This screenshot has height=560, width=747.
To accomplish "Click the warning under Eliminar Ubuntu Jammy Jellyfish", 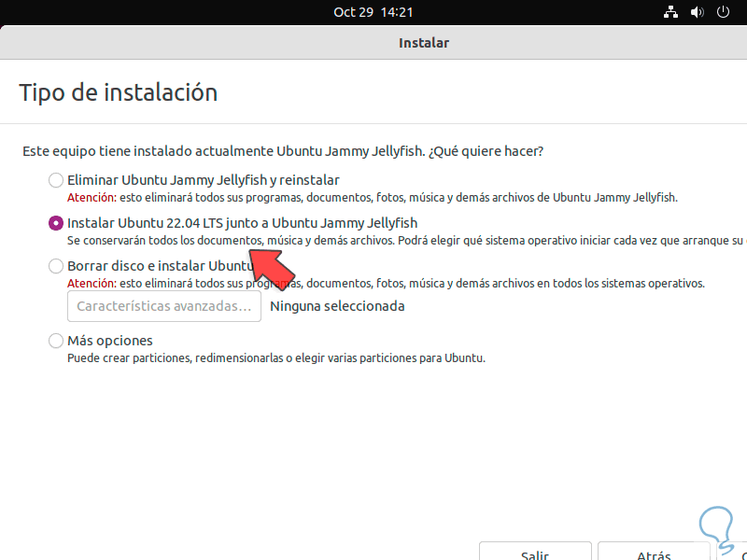I will (372, 198).
